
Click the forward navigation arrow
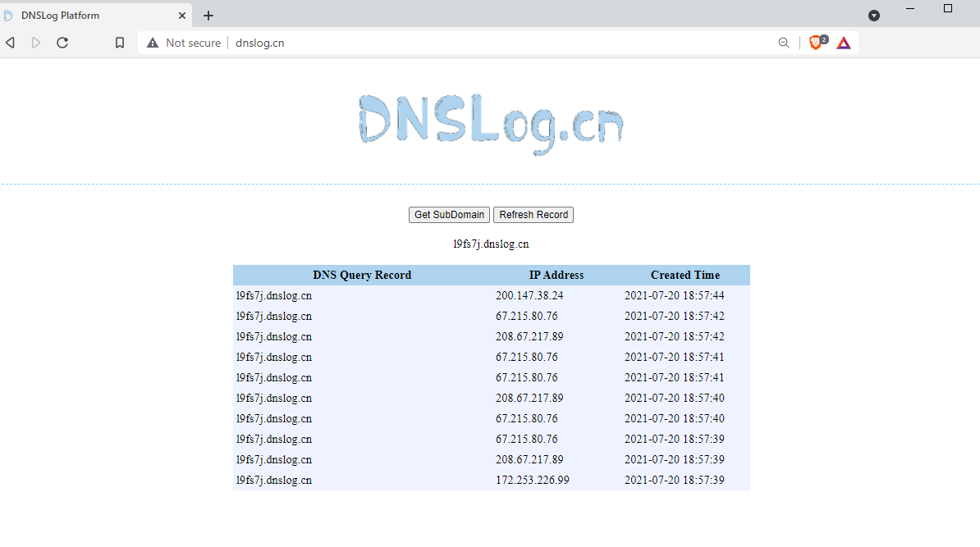(36, 43)
